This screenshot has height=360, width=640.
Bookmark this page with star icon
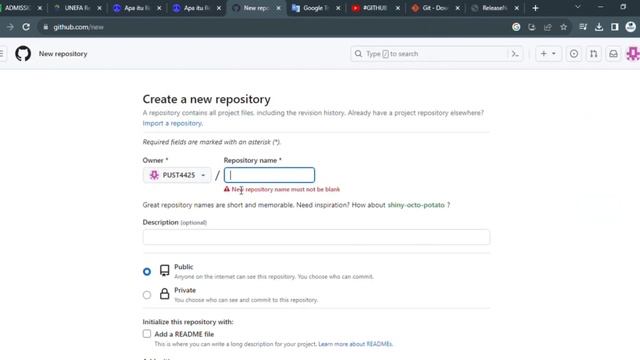pyautogui.click(x=564, y=27)
